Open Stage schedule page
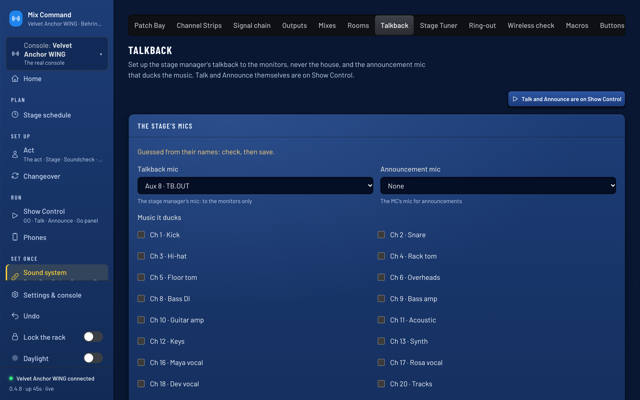Viewport: 640px width, 400px height. 57,115
